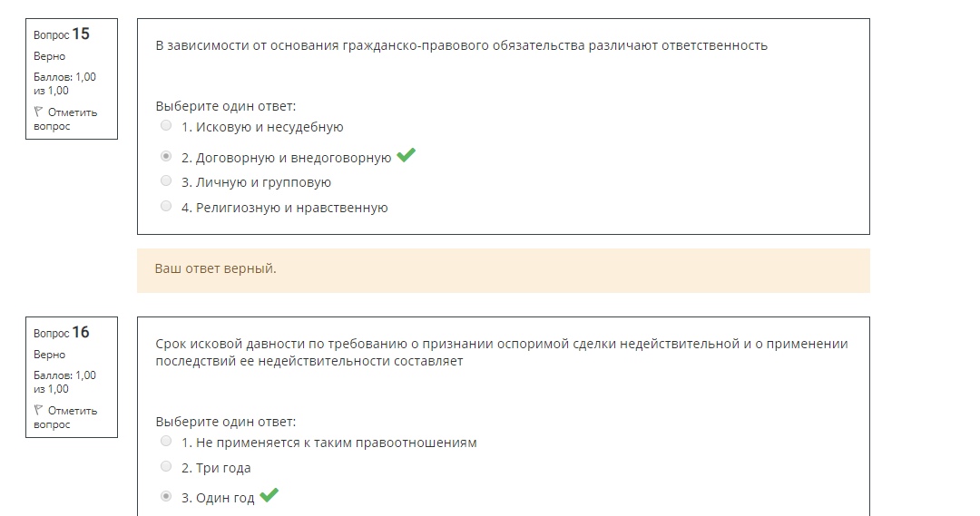980x516 pixels.
Task: Click green checkmark beside Договорную и внедоговорную
Action: point(407,154)
